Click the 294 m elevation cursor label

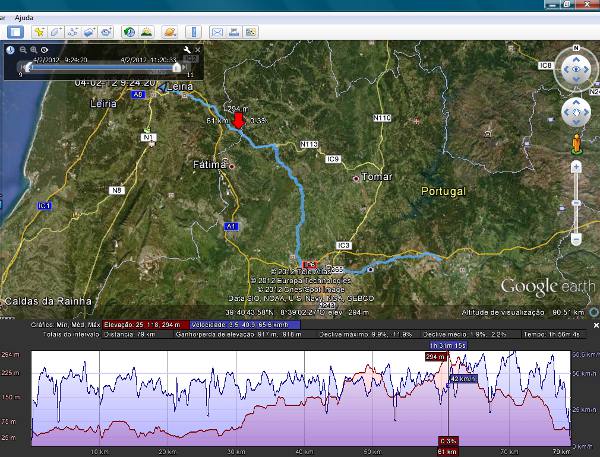(436, 357)
